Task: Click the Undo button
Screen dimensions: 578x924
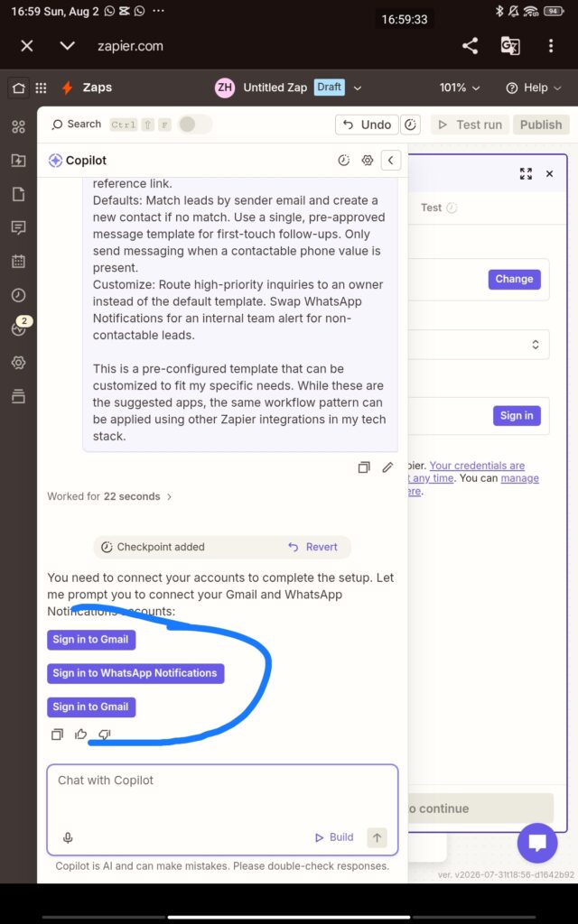Action: pyautogui.click(x=367, y=125)
